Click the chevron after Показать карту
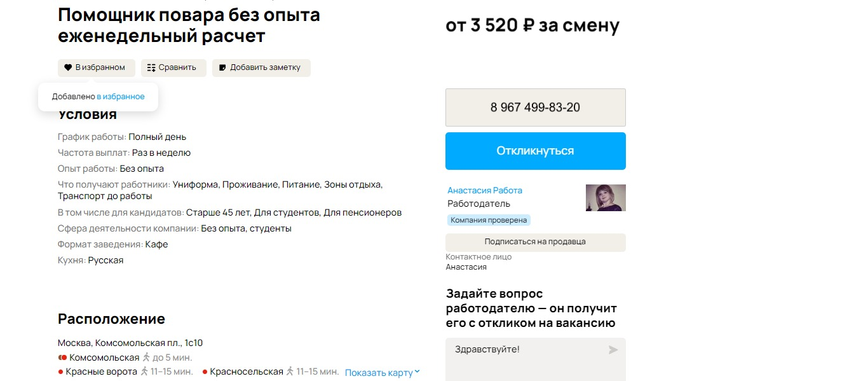The width and height of the screenshot is (868, 381). (x=417, y=373)
